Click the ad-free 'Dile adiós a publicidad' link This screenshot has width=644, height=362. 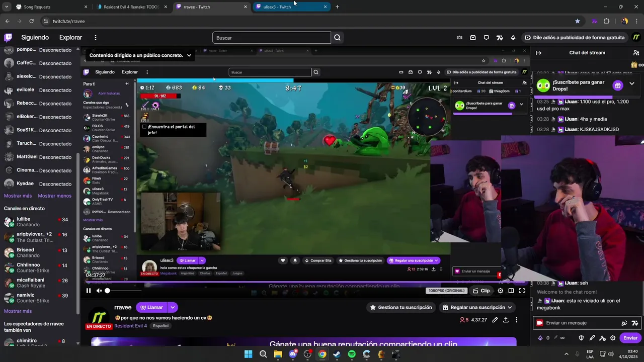tap(575, 37)
